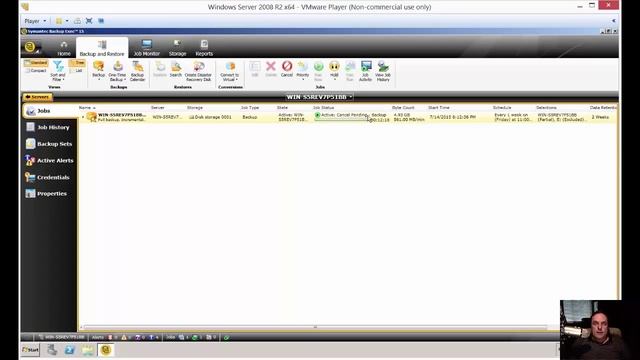Open Windows Explorer from the taskbar
The width and height of the screenshot is (640, 360).
(x=87, y=350)
